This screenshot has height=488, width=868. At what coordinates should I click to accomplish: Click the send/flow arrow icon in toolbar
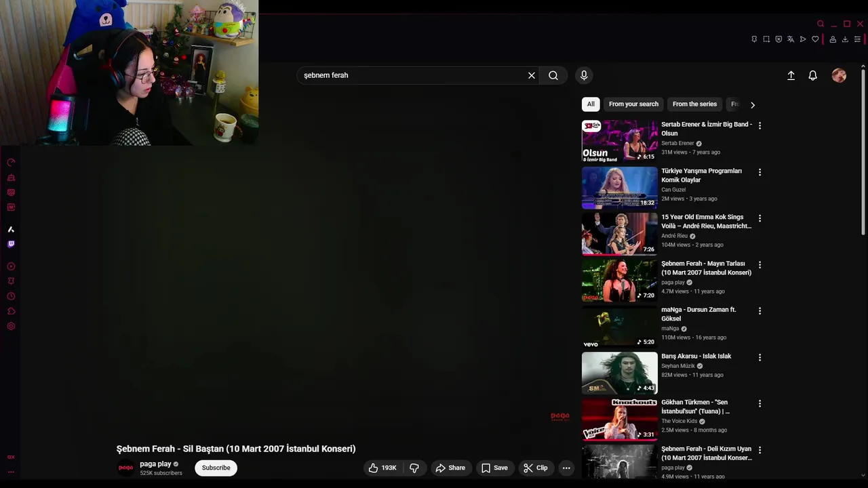(803, 39)
